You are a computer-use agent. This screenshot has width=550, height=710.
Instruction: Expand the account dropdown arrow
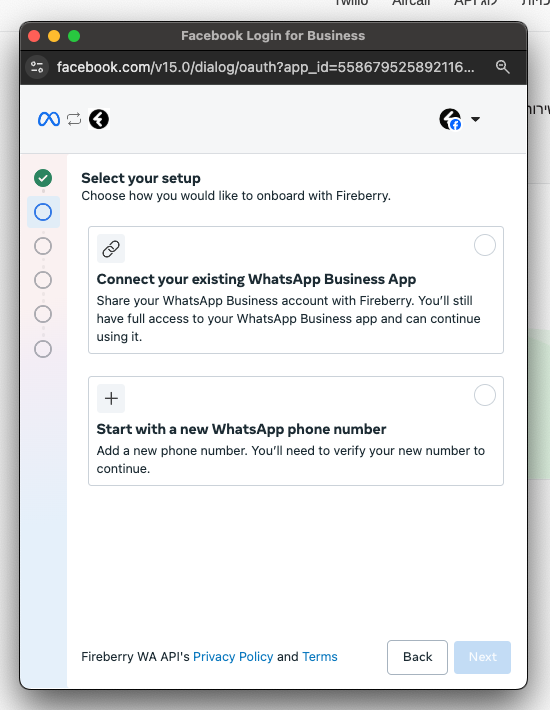click(475, 120)
